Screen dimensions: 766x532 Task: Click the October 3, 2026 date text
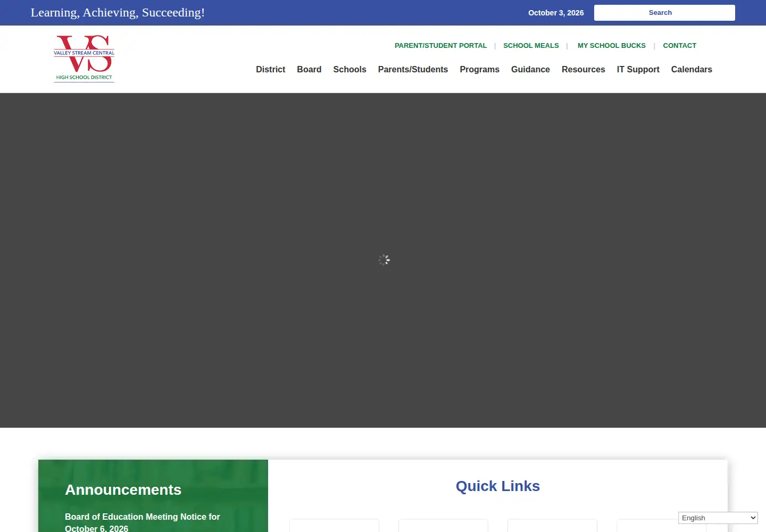(556, 13)
